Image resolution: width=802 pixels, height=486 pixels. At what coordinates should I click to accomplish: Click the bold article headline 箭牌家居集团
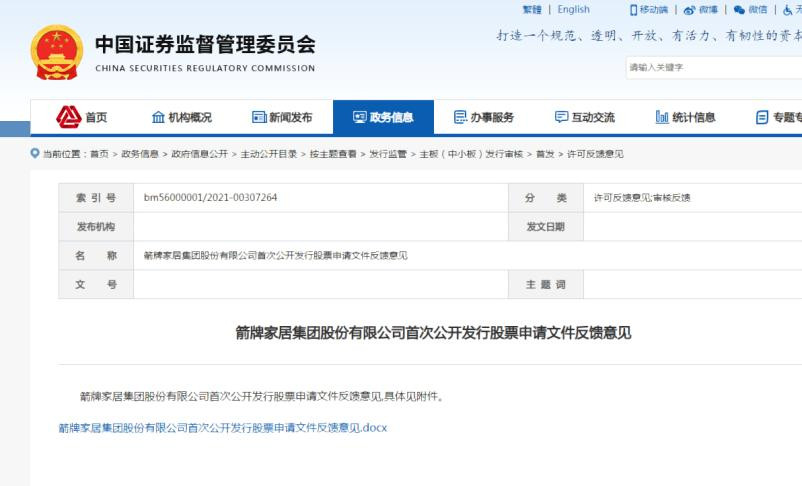point(433,333)
